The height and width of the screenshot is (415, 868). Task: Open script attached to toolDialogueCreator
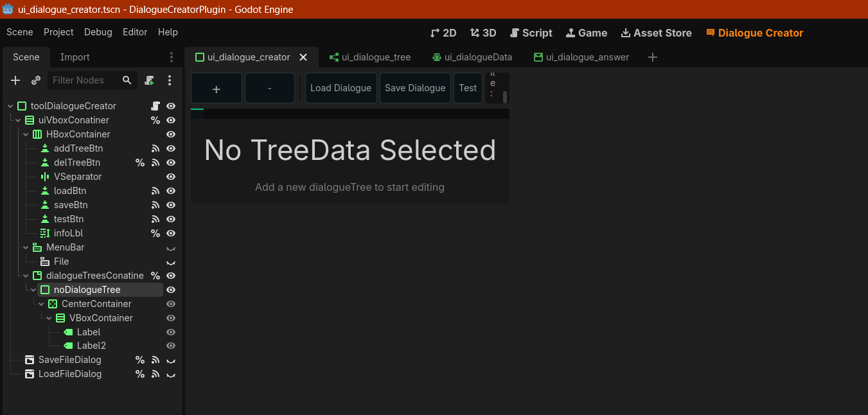click(155, 106)
